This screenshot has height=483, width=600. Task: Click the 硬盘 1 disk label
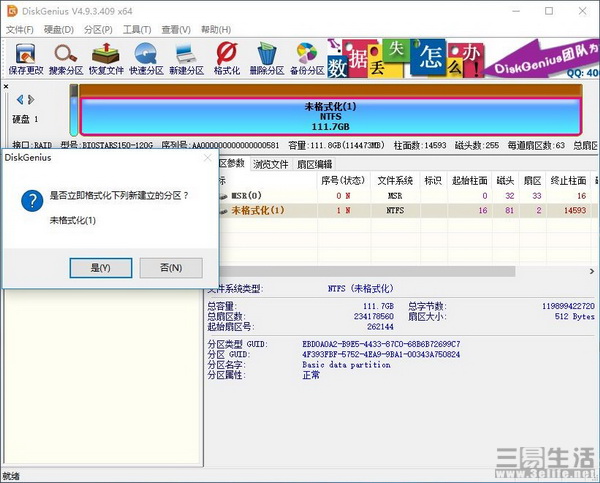coord(25,119)
